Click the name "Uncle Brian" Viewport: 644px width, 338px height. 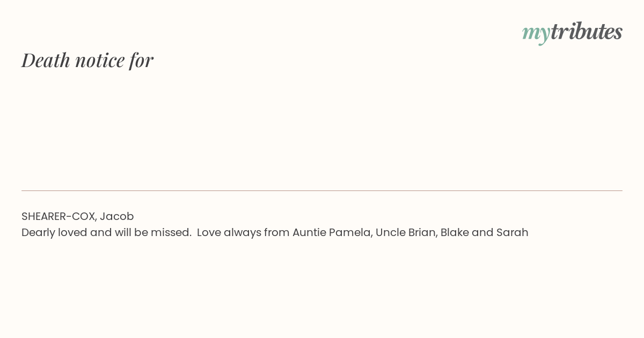[x=405, y=232]
